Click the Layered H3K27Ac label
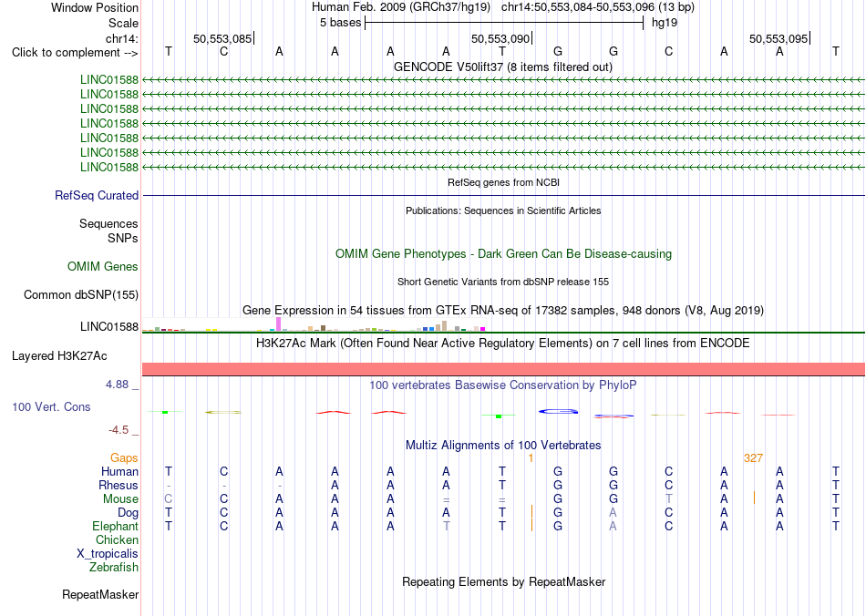The height and width of the screenshot is (616, 866). [59, 356]
